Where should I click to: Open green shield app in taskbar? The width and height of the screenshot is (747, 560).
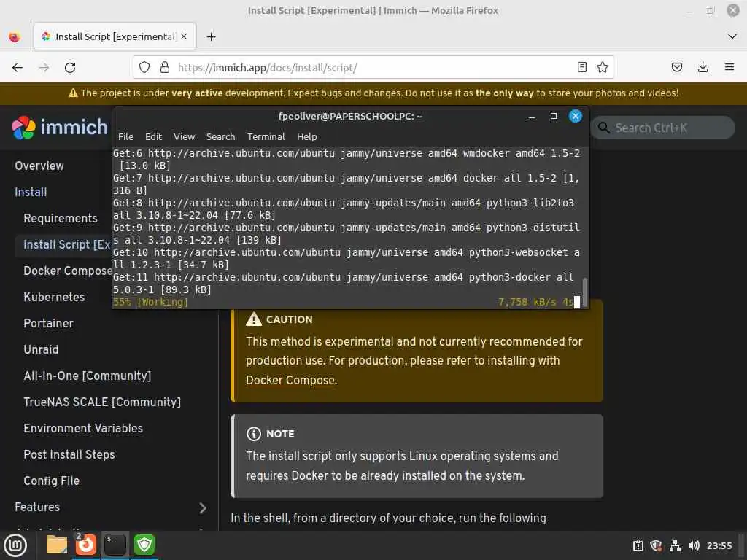[x=144, y=545]
